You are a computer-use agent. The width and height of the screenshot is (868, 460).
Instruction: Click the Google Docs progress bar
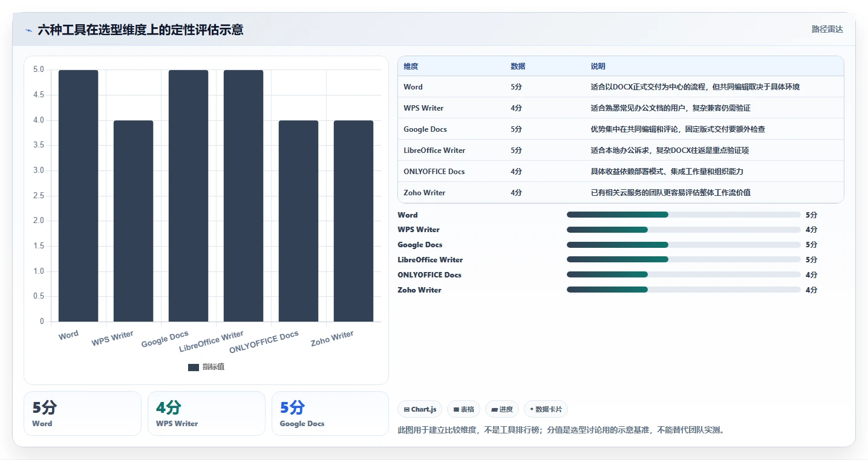(x=684, y=245)
